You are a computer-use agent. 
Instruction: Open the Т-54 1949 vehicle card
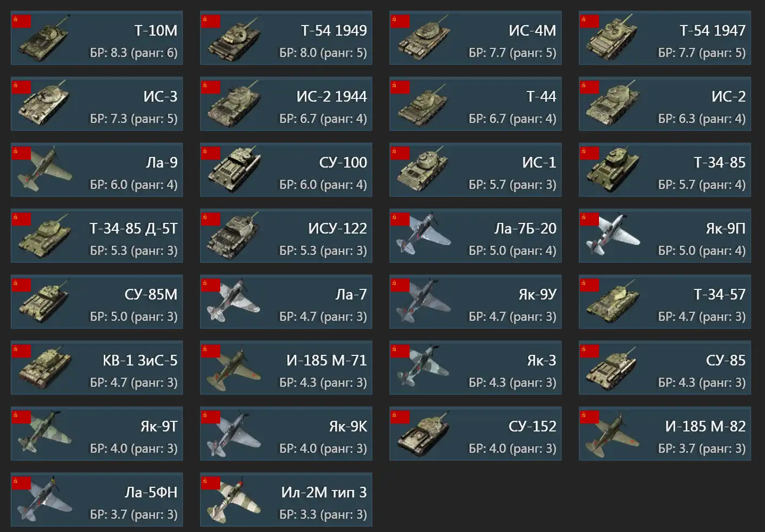pos(286,38)
